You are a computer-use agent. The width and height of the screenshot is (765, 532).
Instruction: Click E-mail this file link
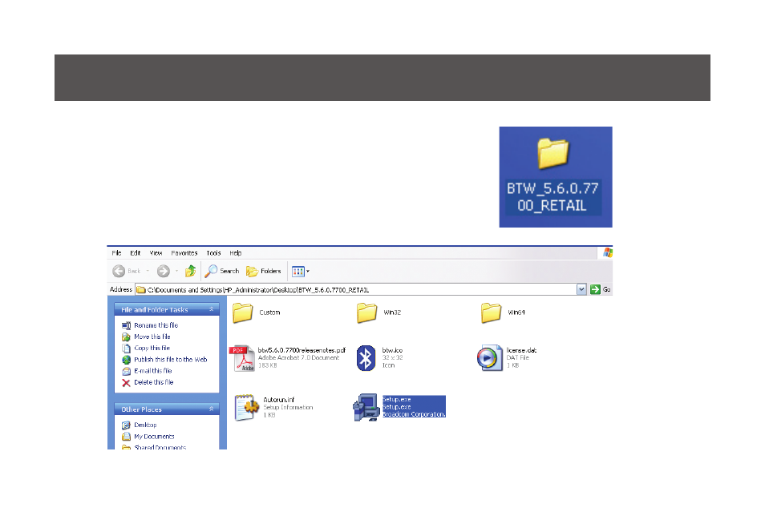[x=153, y=371]
